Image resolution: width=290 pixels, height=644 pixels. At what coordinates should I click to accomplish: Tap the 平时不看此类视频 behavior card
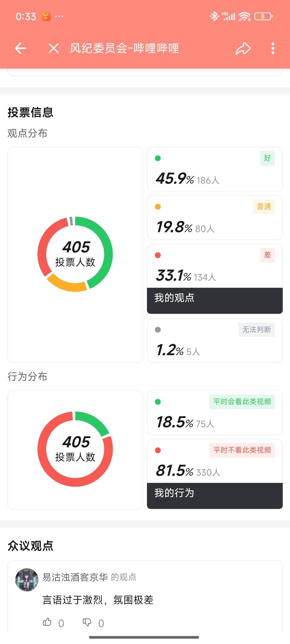coord(215,461)
